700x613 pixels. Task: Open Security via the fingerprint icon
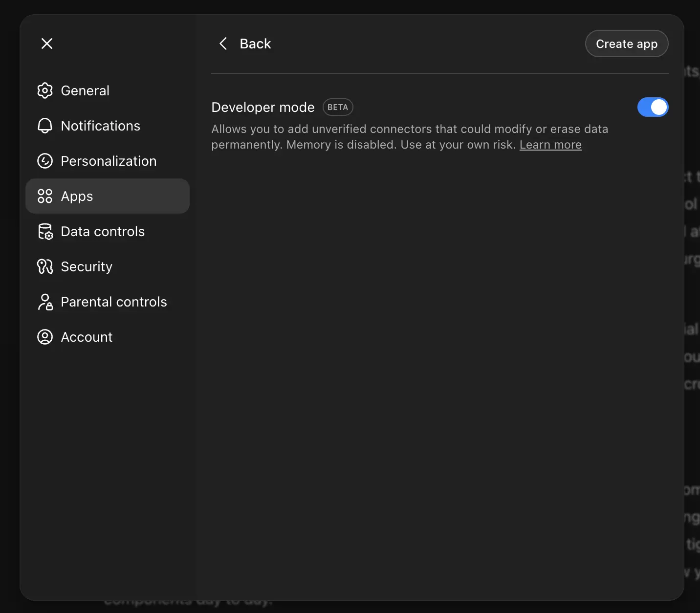point(44,266)
